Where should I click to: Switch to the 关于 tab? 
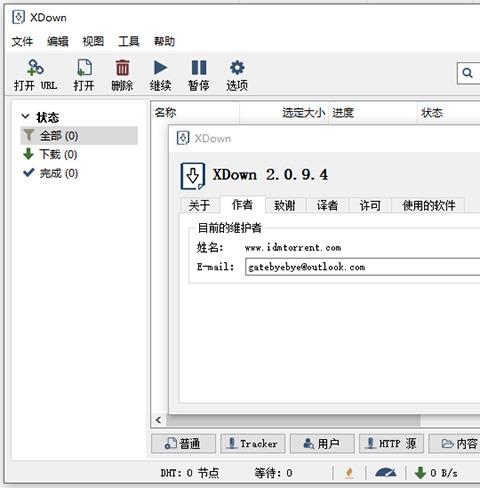click(199, 205)
